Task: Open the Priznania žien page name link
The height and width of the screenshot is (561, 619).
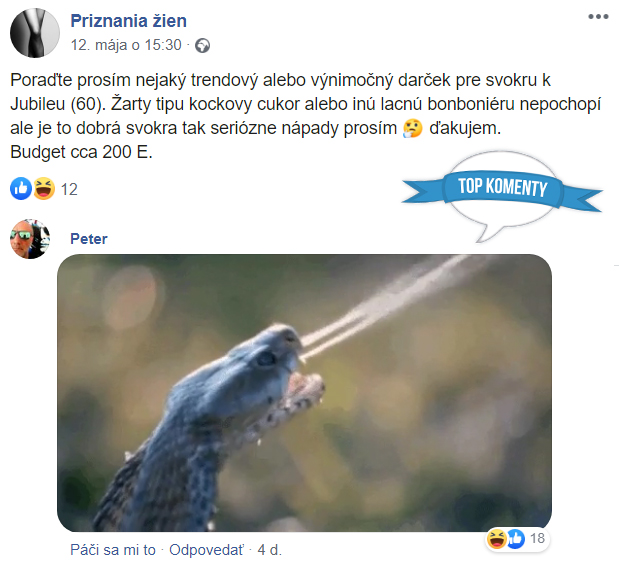Action: (128, 21)
